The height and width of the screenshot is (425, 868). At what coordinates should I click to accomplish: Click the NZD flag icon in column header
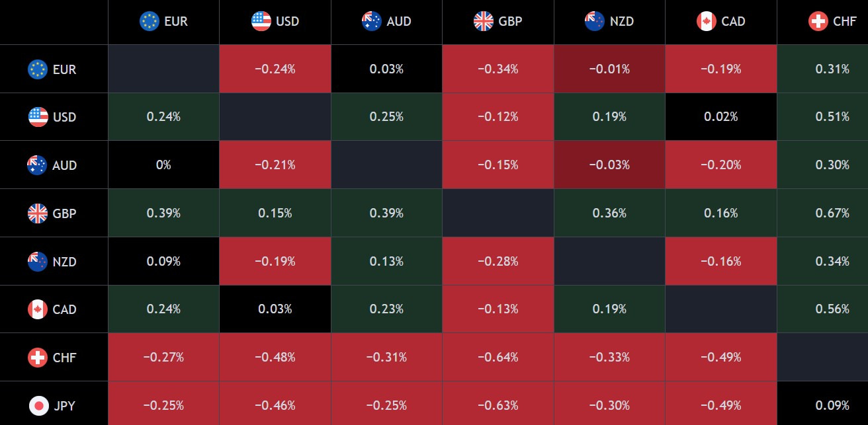click(595, 21)
